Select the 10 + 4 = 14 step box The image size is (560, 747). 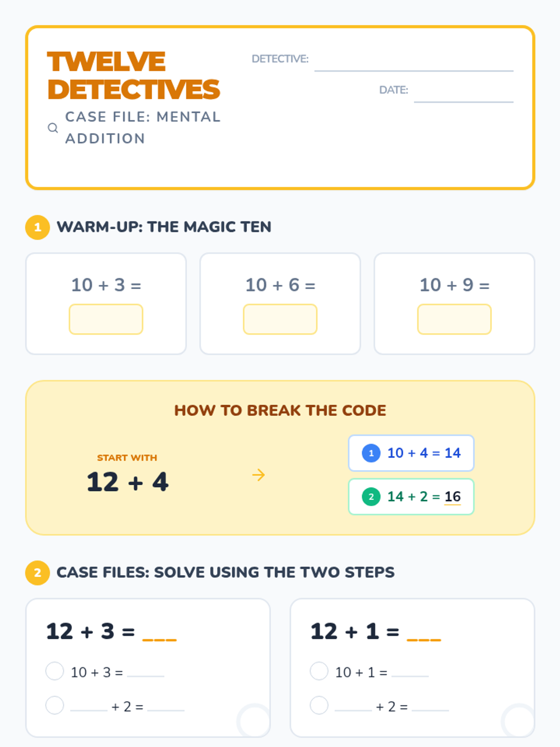click(x=411, y=453)
